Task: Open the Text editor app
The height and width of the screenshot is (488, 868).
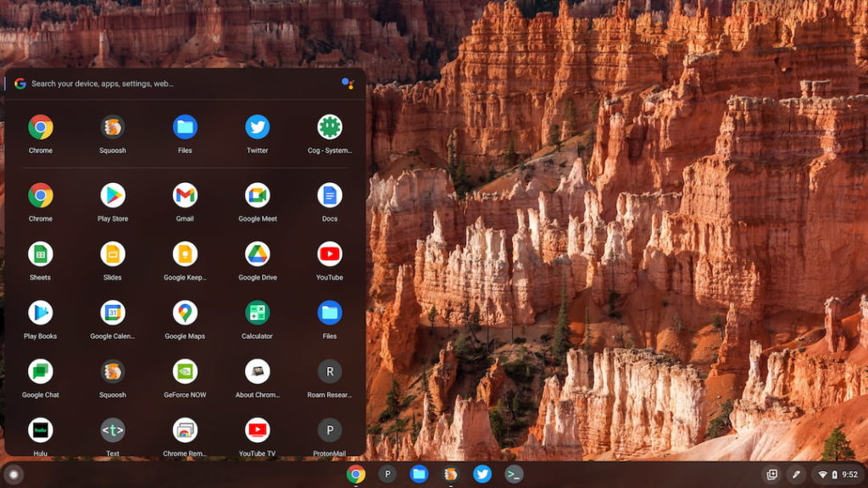Action: 113,430
